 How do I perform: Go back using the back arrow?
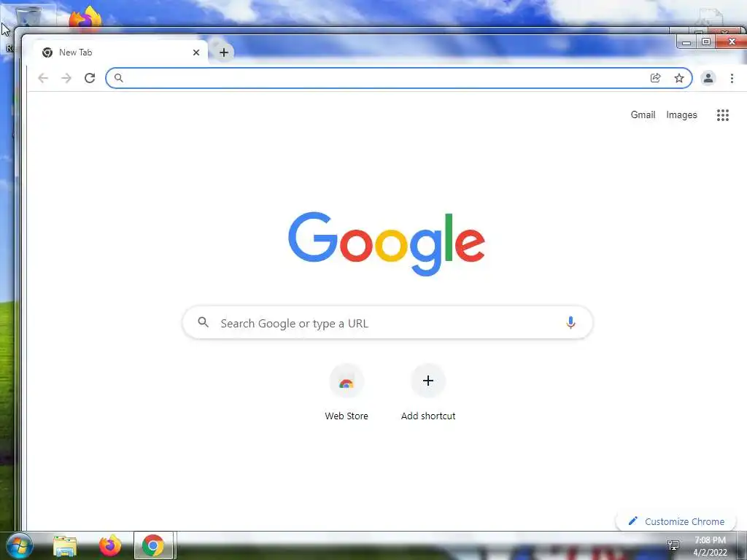43,78
